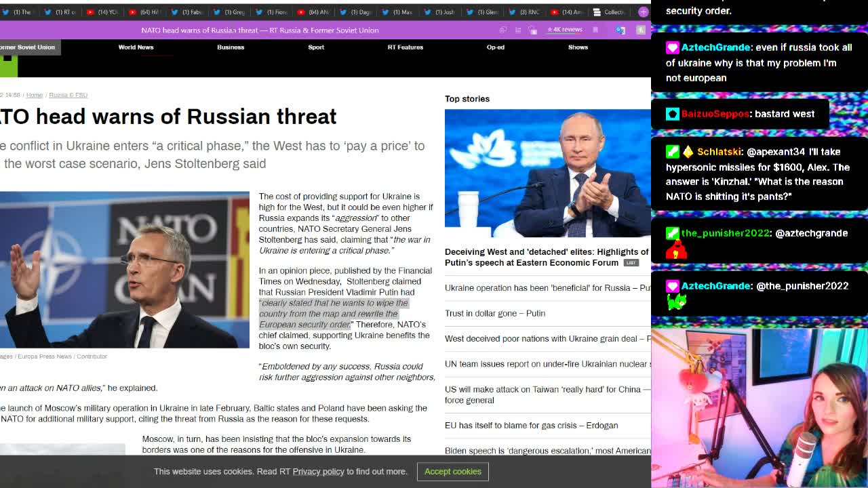Open the RT Features section
The height and width of the screenshot is (488, 868).
406,47
